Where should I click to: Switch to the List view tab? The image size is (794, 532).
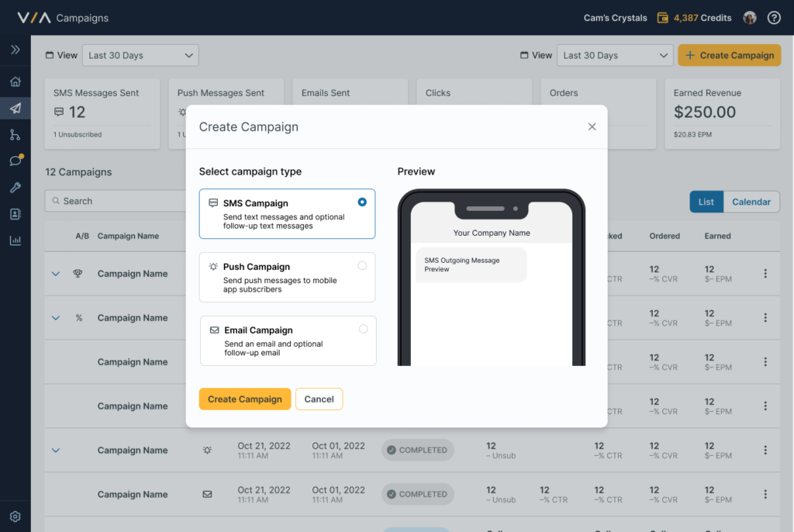click(x=706, y=202)
